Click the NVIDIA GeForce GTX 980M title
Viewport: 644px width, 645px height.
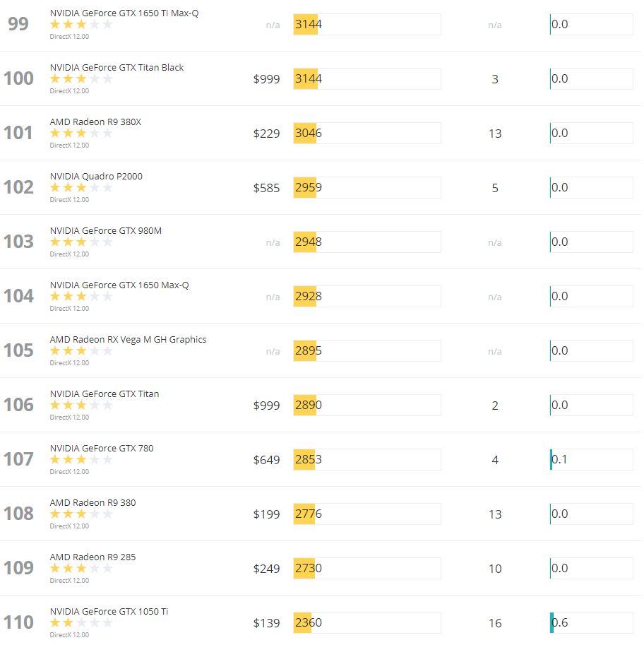pos(106,230)
